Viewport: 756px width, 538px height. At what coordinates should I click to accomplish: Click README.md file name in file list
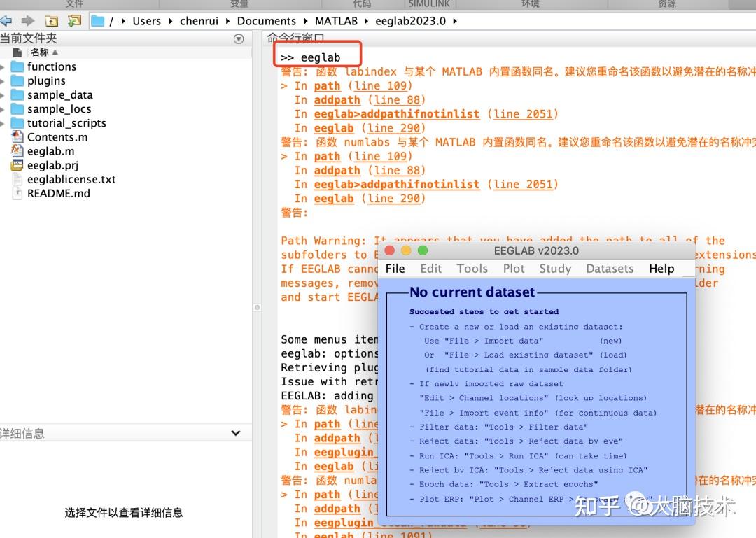(x=58, y=193)
